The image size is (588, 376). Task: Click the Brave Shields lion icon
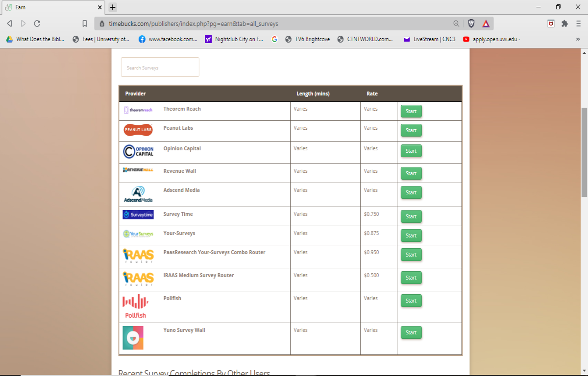pos(471,23)
